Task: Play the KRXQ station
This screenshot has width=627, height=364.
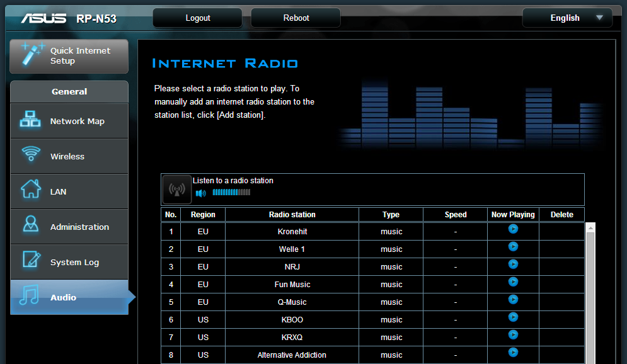Action: [x=513, y=334]
